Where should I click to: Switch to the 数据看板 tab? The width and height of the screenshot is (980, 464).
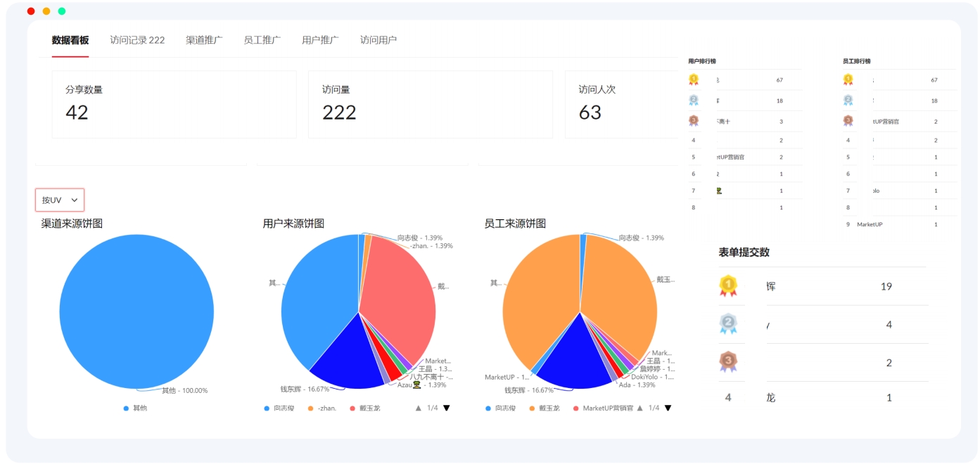[70, 40]
